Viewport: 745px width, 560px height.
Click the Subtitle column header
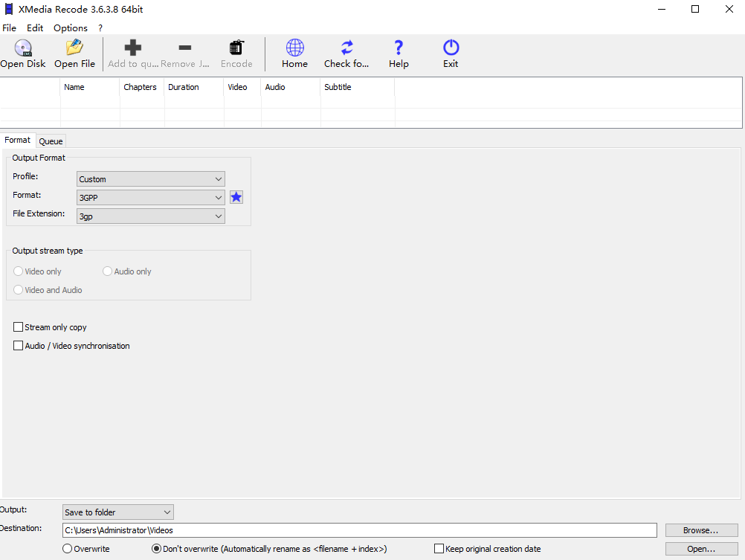[358, 87]
